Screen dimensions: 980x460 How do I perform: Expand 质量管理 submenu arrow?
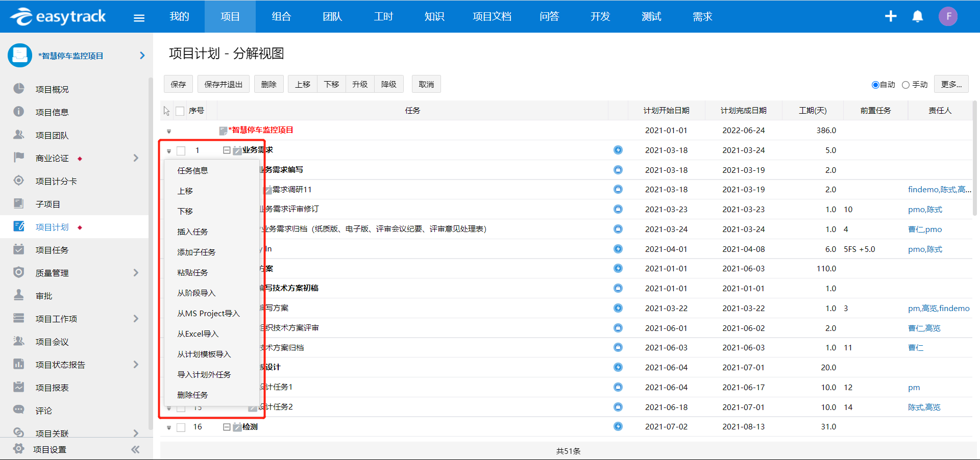point(136,273)
